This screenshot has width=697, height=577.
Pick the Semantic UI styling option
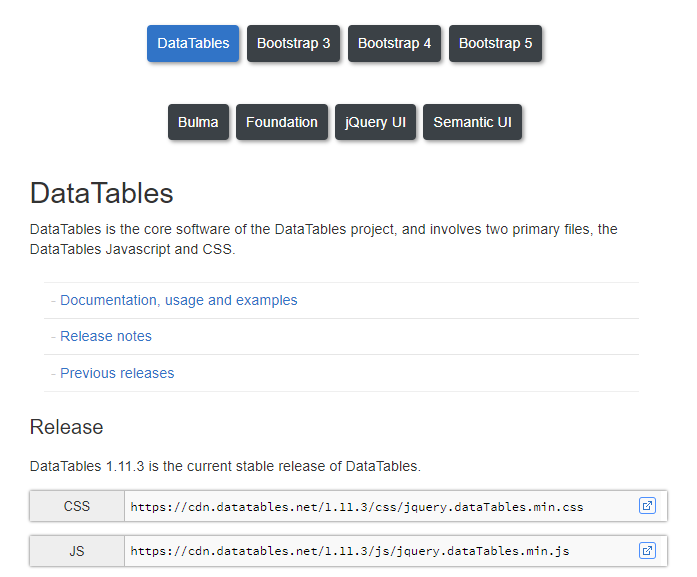click(x=472, y=122)
